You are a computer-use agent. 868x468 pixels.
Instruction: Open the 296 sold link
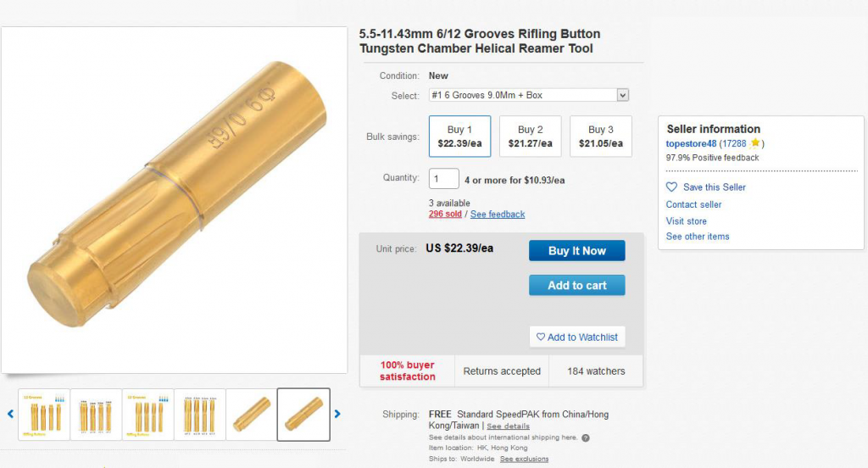point(445,214)
